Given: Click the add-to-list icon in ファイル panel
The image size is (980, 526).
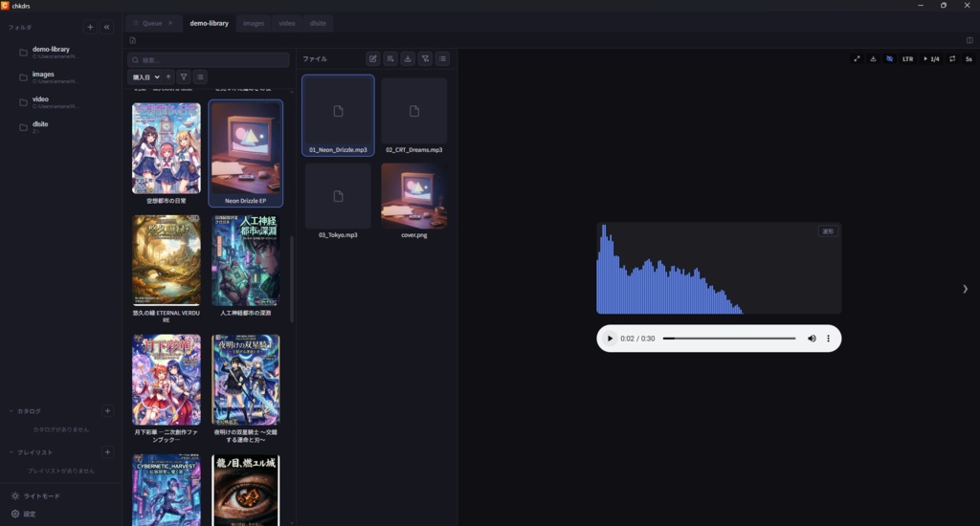Looking at the screenshot, I should click(390, 58).
